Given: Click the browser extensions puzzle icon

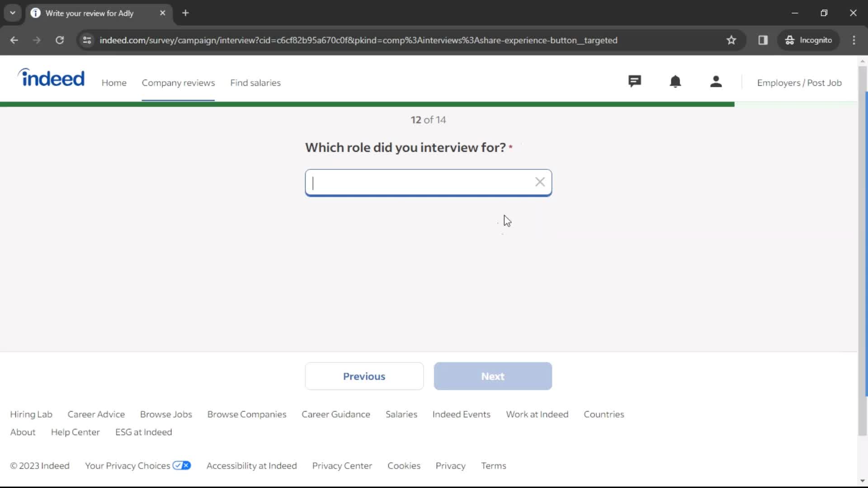Looking at the screenshot, I should tap(763, 40).
